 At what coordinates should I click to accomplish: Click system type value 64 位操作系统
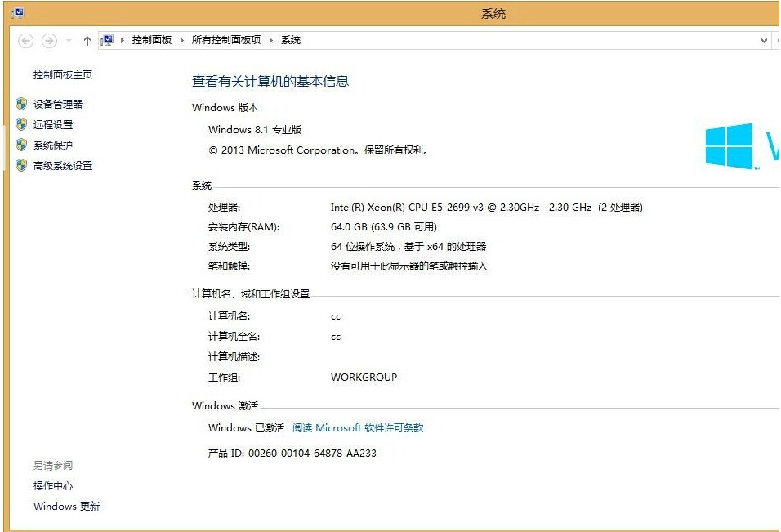[363, 247]
